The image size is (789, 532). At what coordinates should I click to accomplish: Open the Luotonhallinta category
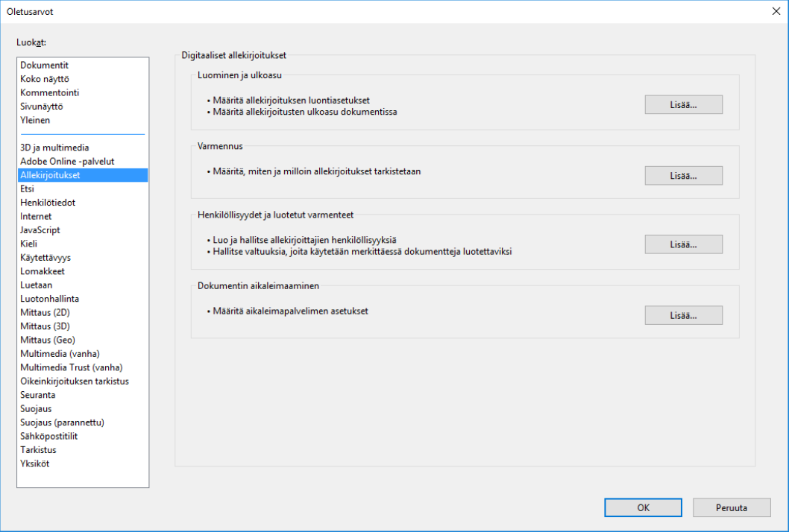(x=50, y=299)
